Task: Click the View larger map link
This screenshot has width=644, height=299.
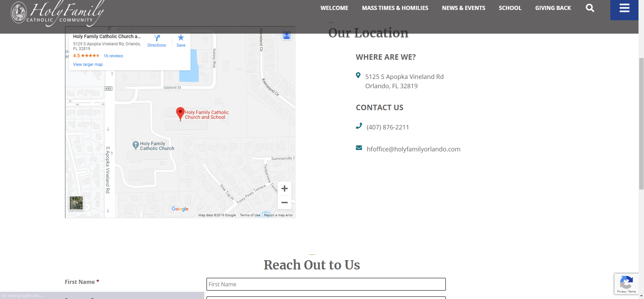Action: tap(88, 65)
